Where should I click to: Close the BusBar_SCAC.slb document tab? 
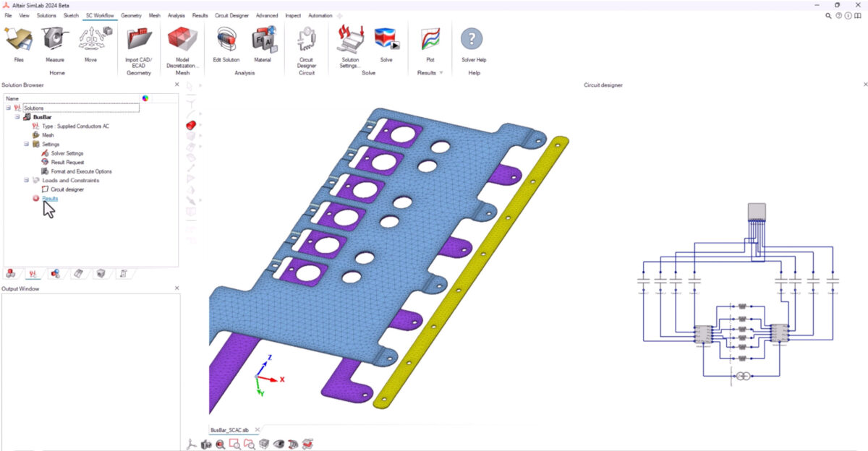257,429
